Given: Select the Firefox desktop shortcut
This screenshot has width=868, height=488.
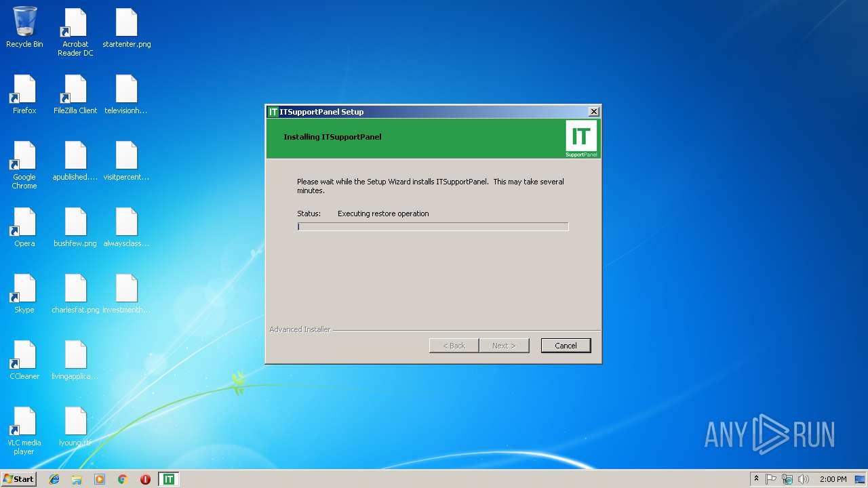Looking at the screenshot, I should [24, 94].
